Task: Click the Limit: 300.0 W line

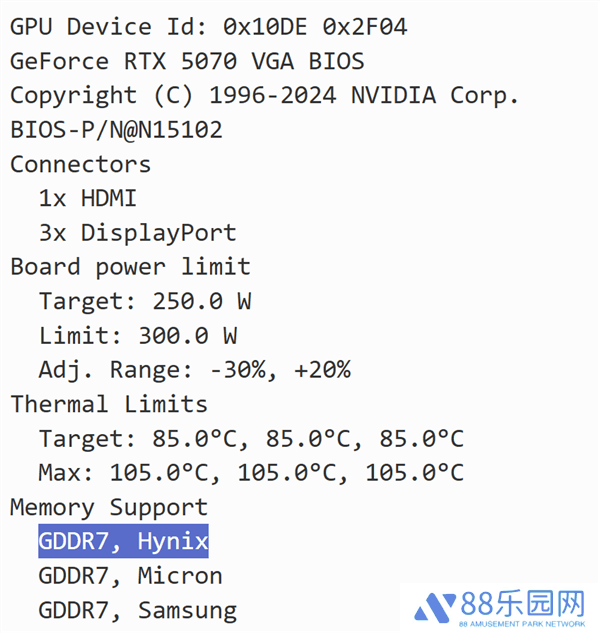Action: coord(137,336)
